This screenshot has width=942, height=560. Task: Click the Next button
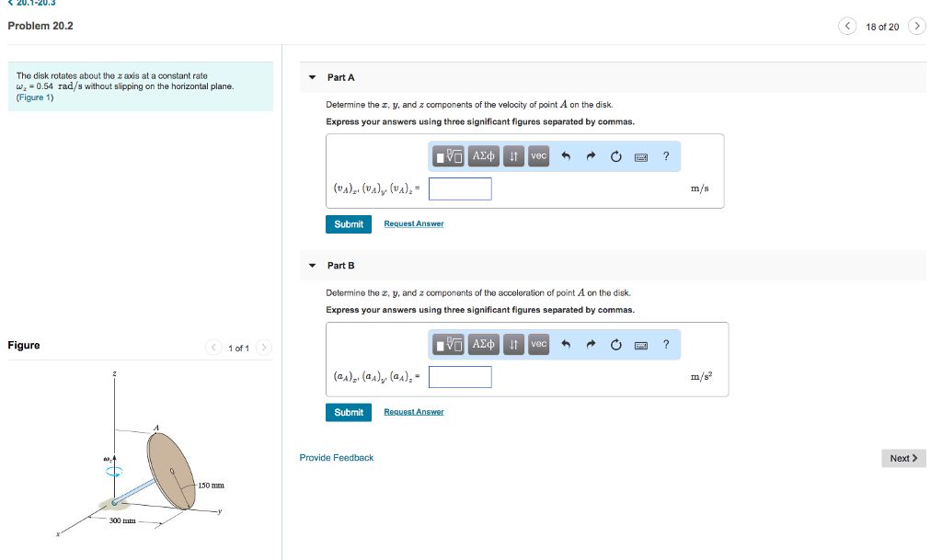pyautogui.click(x=903, y=458)
